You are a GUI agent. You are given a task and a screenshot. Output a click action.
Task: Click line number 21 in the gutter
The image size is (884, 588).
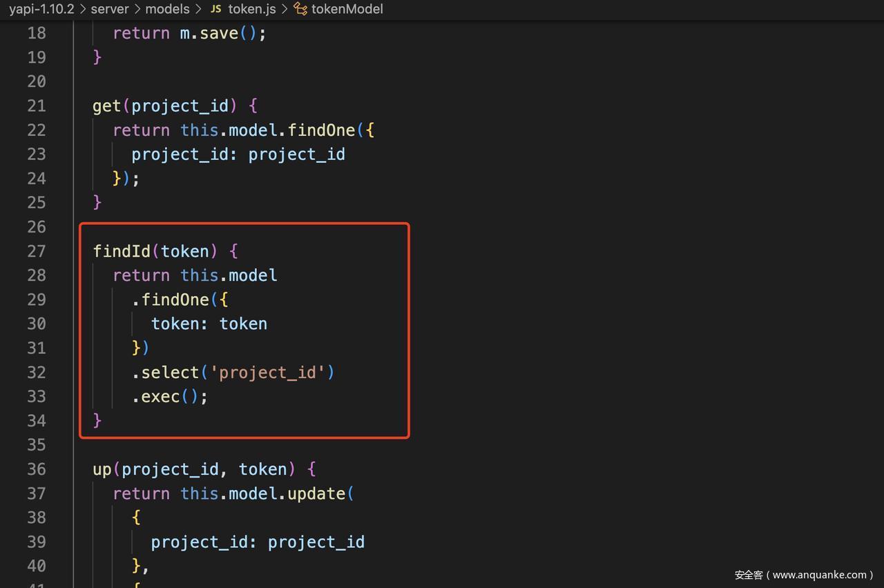(37, 106)
